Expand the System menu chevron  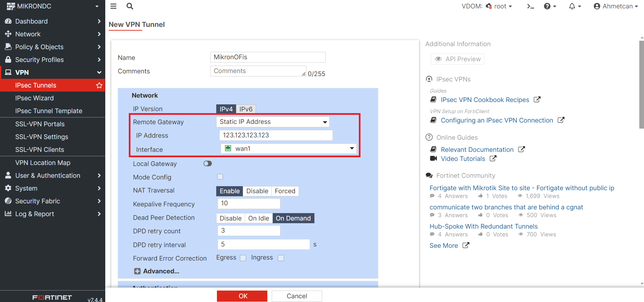tap(99, 188)
